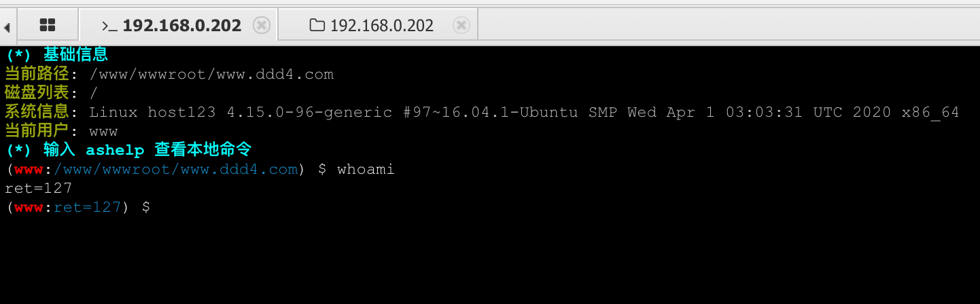
Task: Click the red www user in the first prompt
Action: (x=29, y=169)
